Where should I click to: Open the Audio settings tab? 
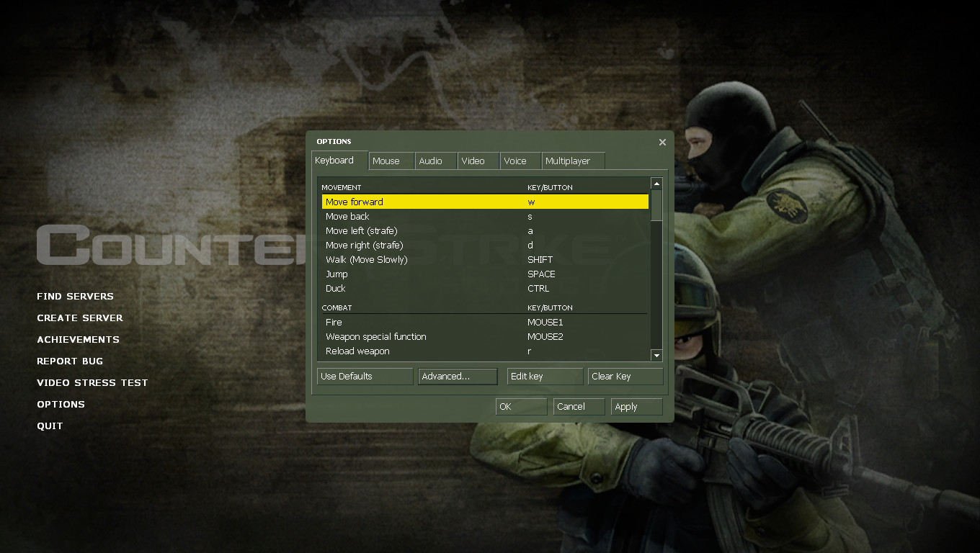point(434,161)
